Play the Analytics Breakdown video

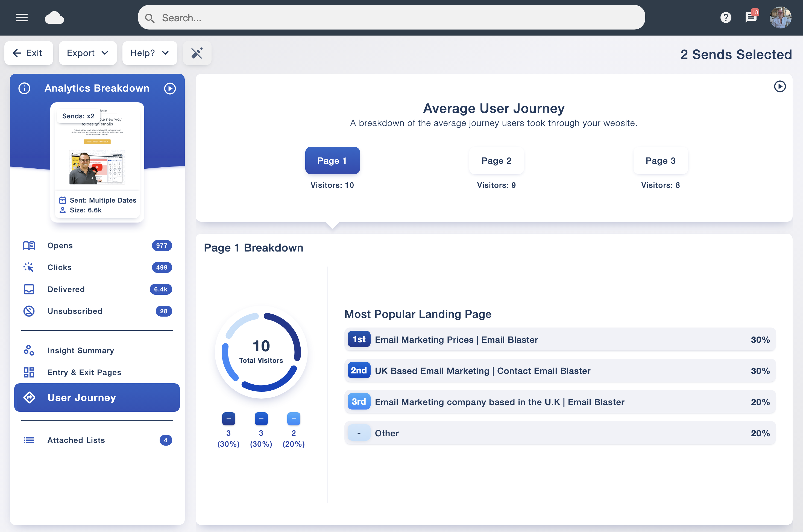point(170,88)
